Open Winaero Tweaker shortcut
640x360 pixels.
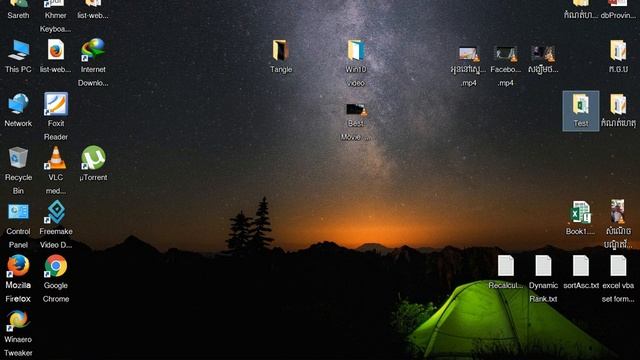[18, 333]
